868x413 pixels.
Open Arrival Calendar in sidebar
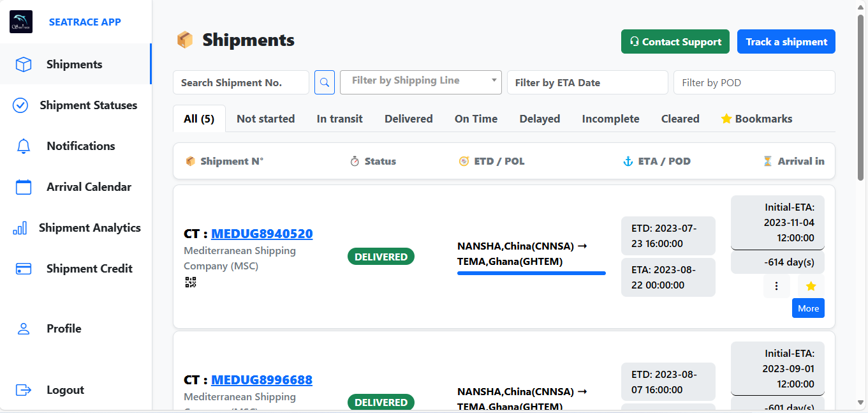(76, 187)
